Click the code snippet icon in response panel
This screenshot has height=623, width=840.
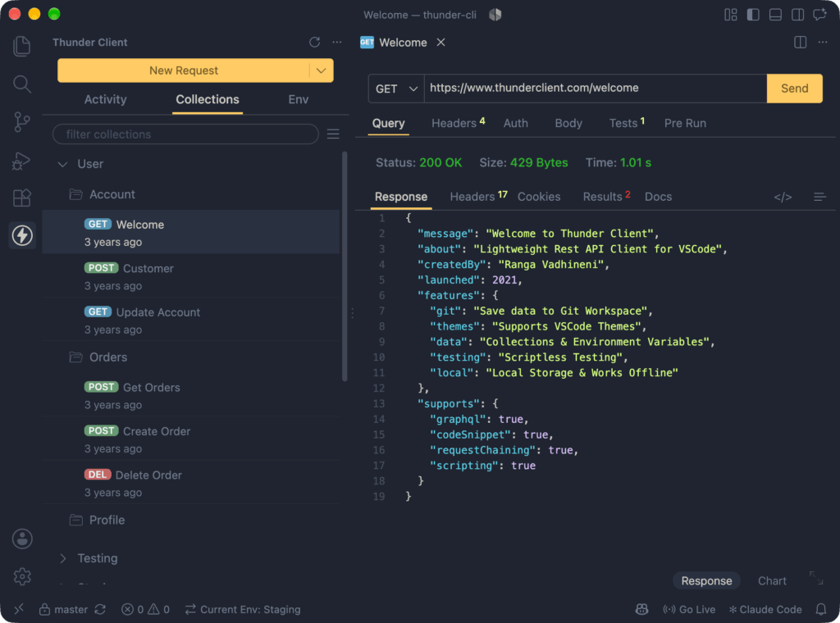pyautogui.click(x=783, y=197)
